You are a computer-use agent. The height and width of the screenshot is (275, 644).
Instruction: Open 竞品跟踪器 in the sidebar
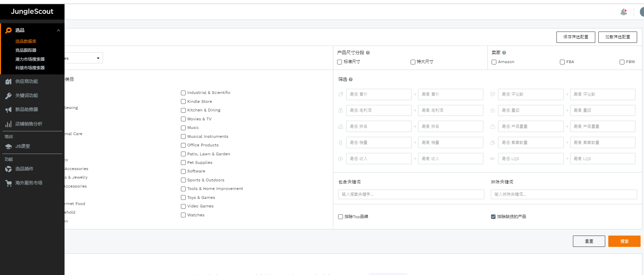(x=26, y=50)
